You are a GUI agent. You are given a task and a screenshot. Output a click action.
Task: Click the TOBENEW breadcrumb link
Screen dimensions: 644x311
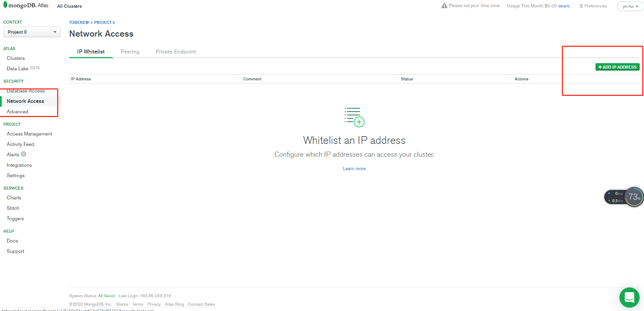[79, 23]
